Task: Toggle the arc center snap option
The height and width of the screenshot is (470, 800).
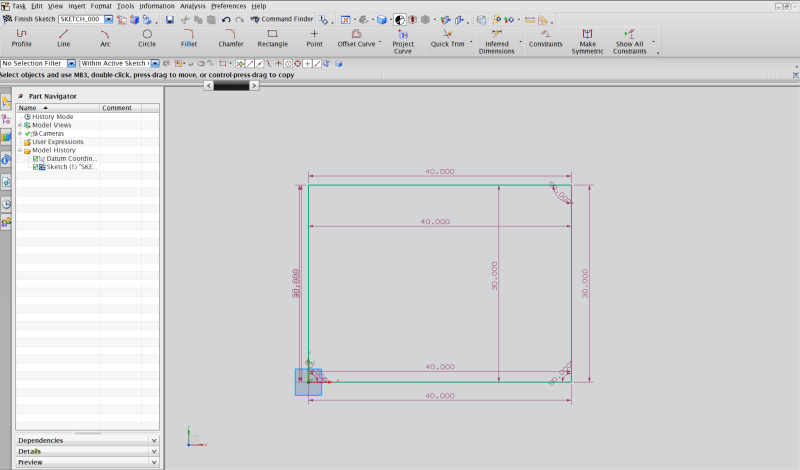Action: click(288, 63)
